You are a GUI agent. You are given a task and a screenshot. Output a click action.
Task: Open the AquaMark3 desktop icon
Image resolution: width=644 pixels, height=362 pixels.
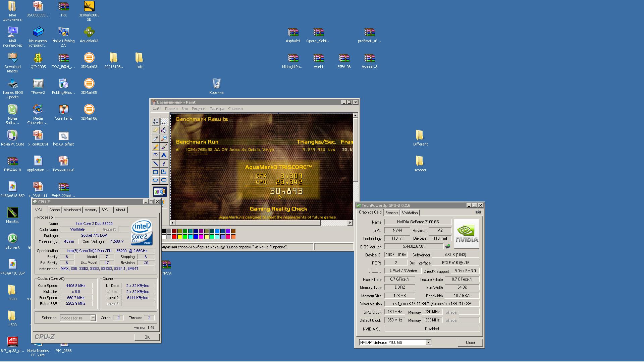[x=89, y=35]
